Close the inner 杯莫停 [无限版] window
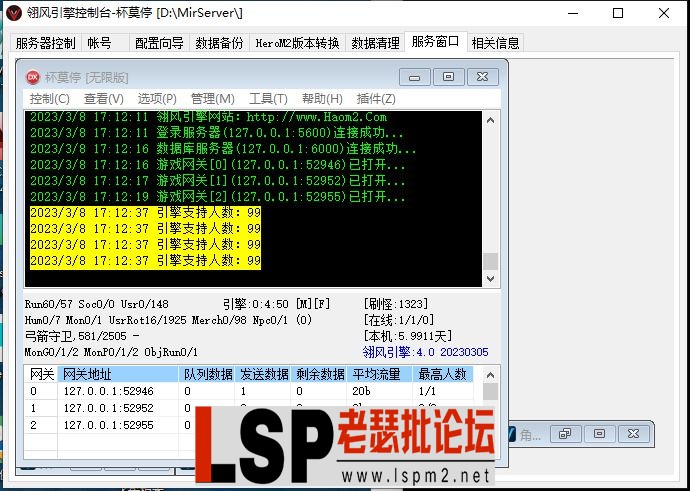Viewport: 690px width, 491px height. pos(482,77)
